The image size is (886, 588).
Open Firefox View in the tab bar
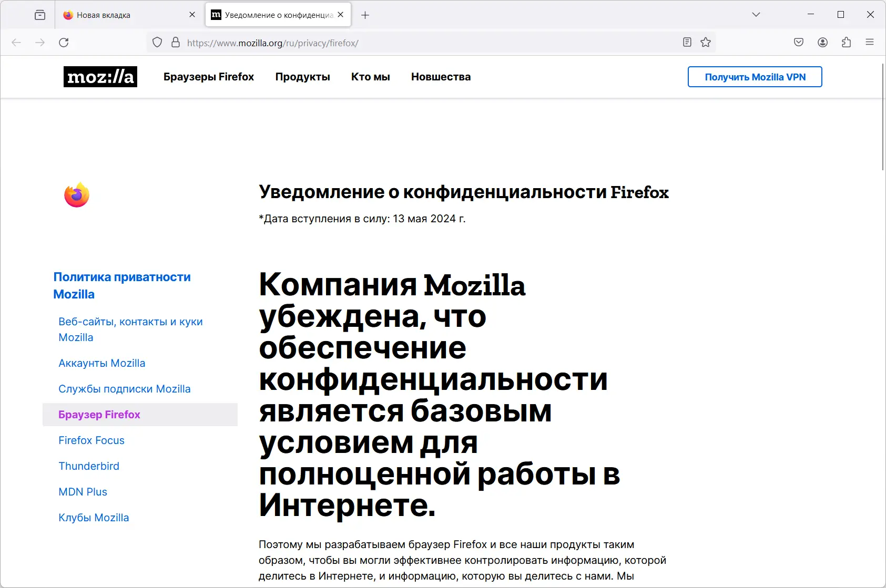point(40,15)
